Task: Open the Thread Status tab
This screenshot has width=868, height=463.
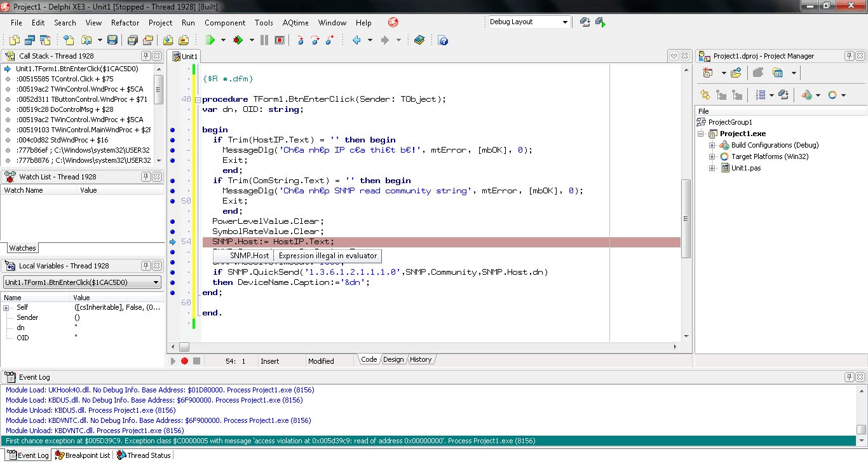Action: click(144, 455)
